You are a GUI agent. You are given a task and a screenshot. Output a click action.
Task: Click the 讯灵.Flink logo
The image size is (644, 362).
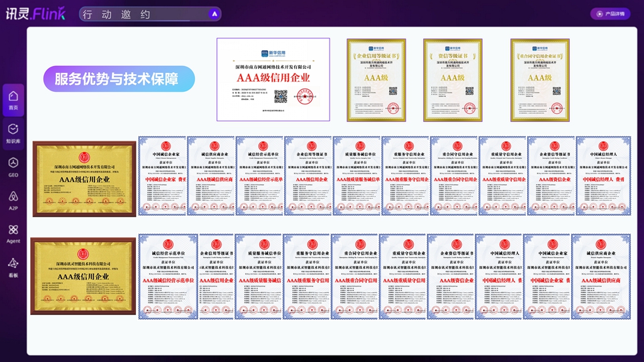tap(36, 14)
